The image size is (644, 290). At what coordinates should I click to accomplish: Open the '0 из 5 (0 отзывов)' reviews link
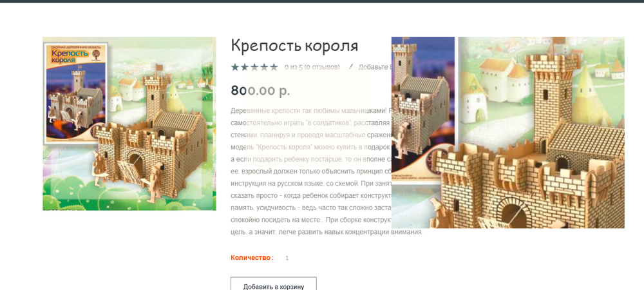click(x=312, y=67)
